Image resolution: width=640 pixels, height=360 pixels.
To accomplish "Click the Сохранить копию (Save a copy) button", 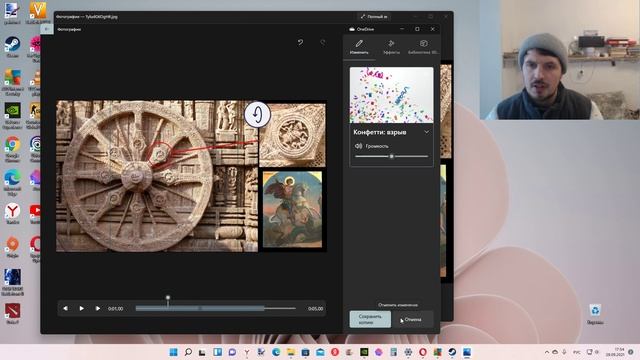I will click(370, 319).
